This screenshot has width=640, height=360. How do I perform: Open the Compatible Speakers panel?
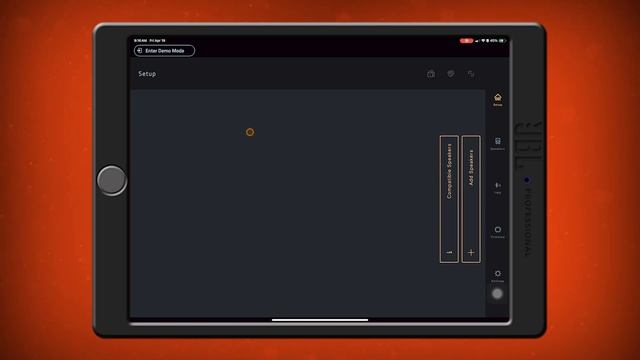[x=449, y=199]
